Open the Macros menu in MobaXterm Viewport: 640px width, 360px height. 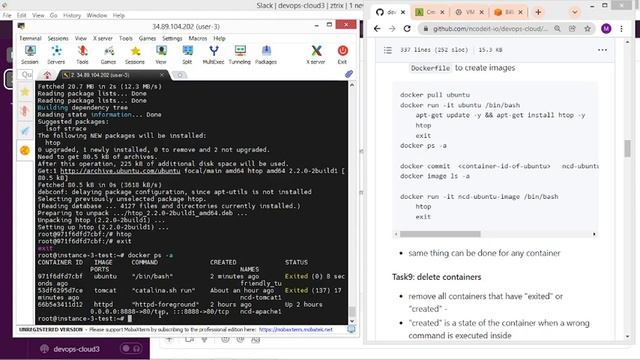pyautogui.click(x=198, y=38)
